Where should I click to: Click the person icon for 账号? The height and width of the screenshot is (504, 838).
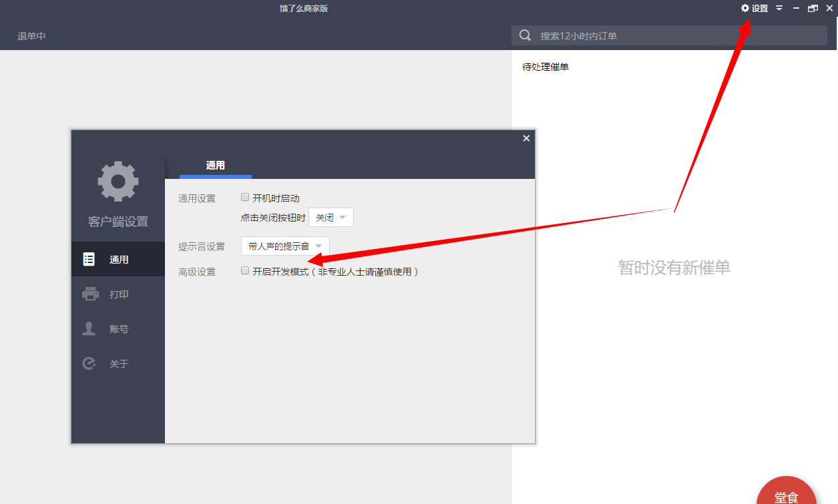[x=89, y=329]
